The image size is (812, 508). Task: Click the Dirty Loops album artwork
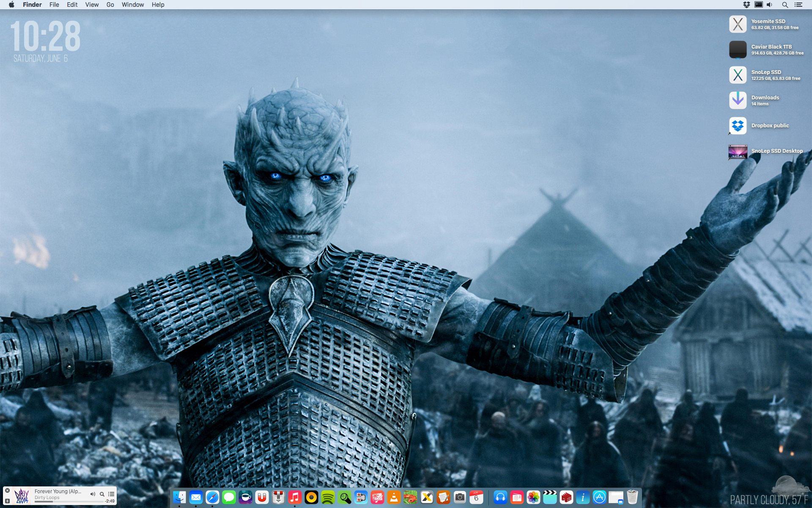click(22, 496)
